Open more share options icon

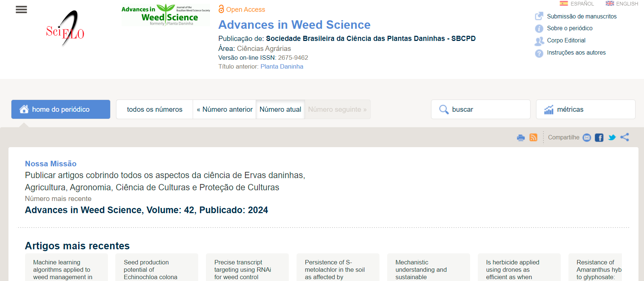click(624, 137)
